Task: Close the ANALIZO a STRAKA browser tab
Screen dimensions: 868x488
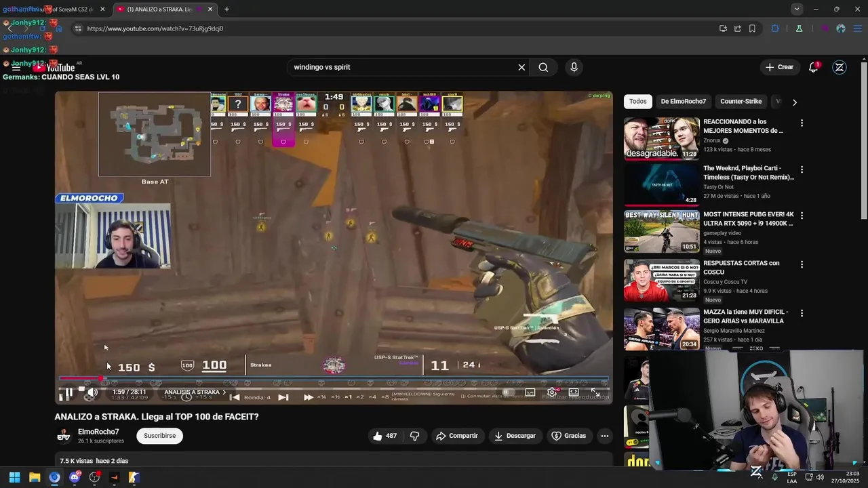Action: point(210,9)
